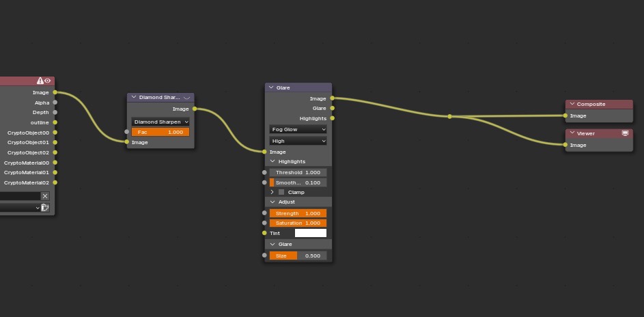644x317 pixels.
Task: Open the High quality dropdown
Action: tap(298, 141)
